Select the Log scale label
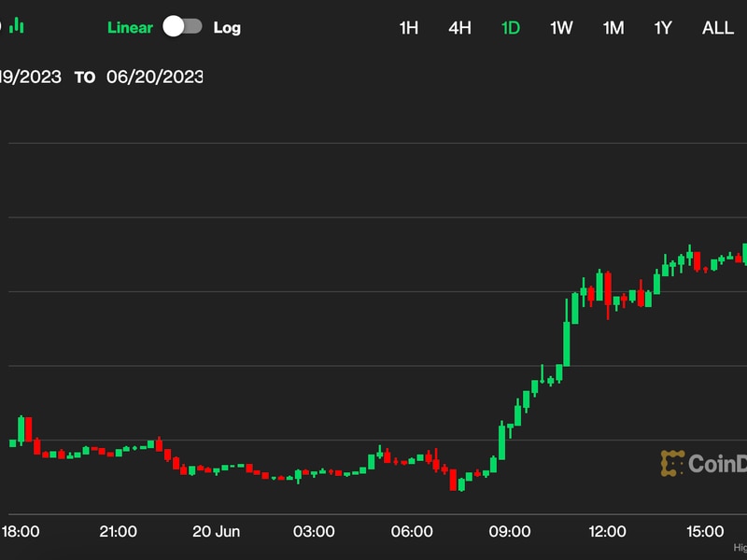The image size is (747, 560). coord(227,28)
